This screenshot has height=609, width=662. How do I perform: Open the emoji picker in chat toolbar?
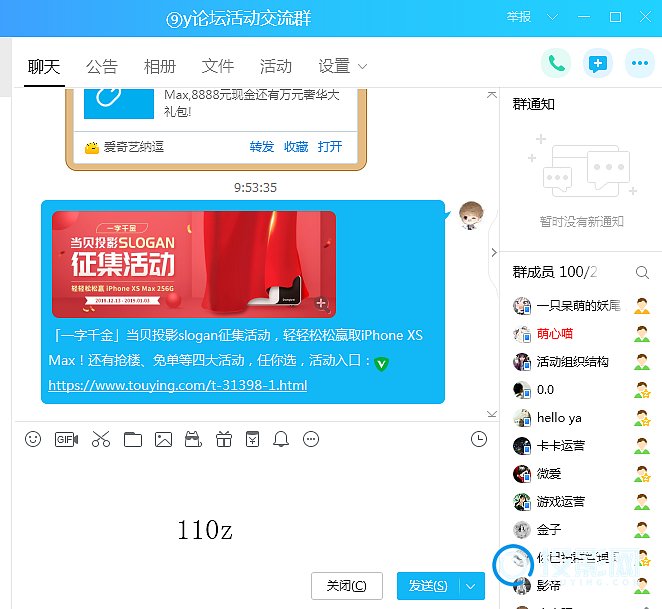[33, 439]
